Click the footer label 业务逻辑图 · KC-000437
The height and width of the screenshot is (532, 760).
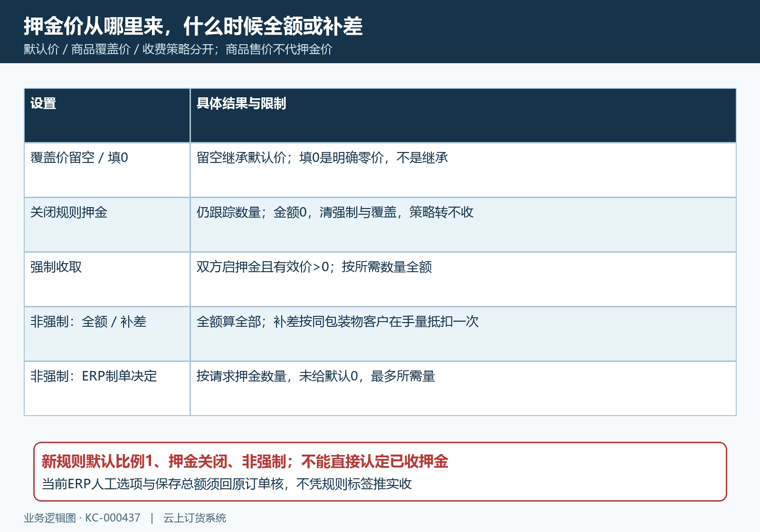coord(82,518)
